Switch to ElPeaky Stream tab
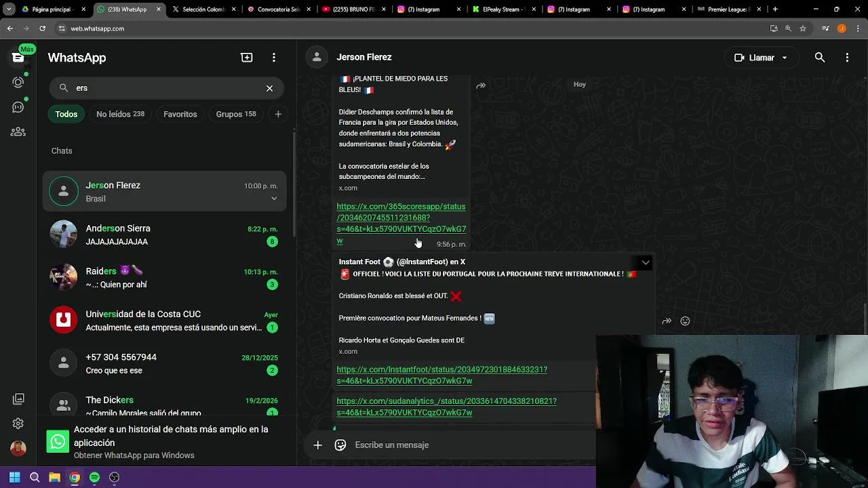 click(505, 9)
